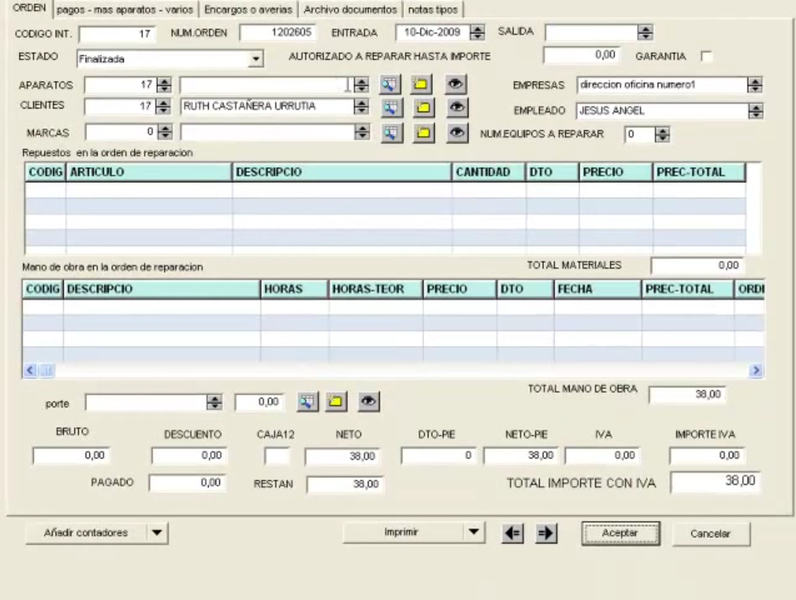Click the CAJA12 field
796x600 pixels.
click(x=277, y=456)
